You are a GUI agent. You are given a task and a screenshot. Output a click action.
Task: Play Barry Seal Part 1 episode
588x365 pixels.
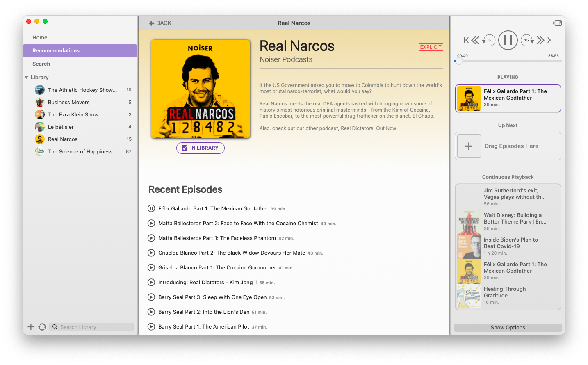point(151,326)
